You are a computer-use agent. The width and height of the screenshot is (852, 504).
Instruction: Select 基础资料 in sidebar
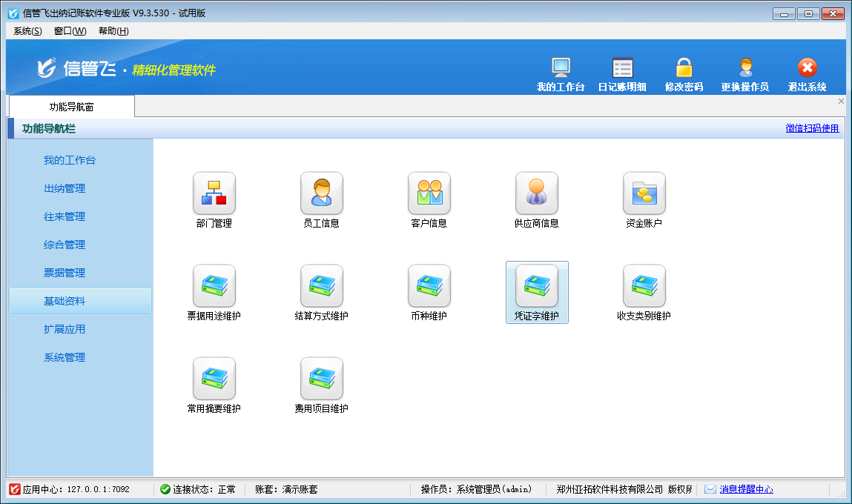[x=80, y=301]
